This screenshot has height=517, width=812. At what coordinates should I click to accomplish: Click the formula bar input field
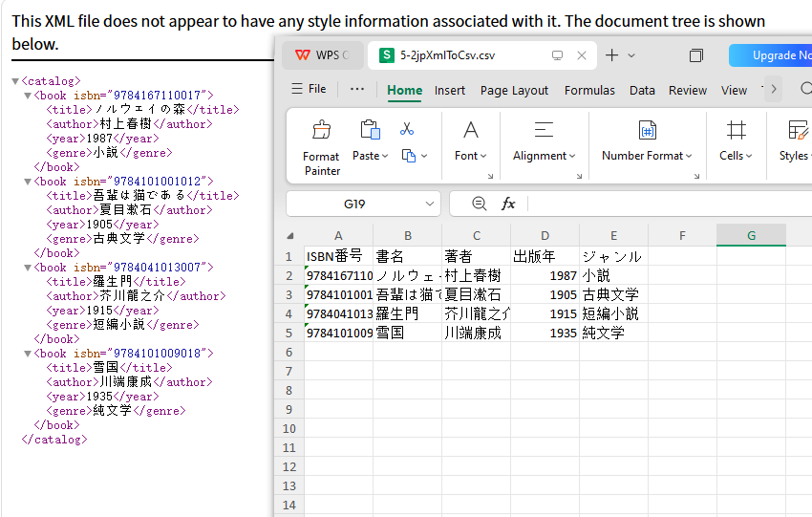[670, 204]
